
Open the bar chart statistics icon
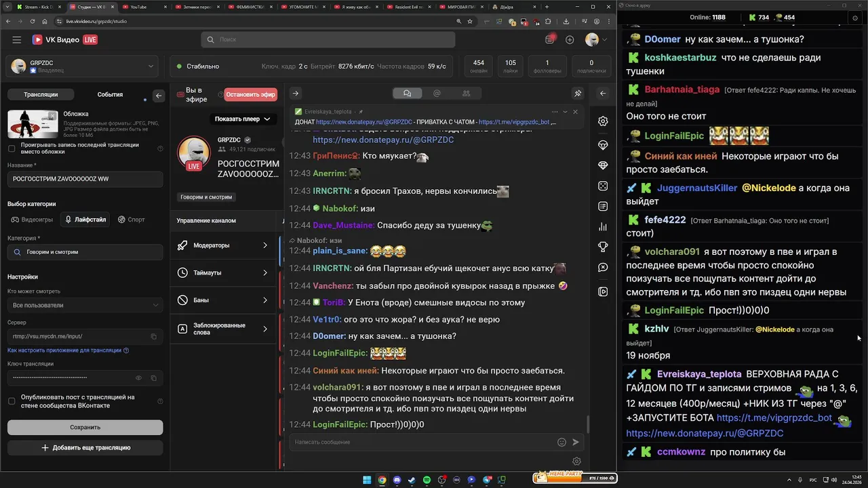tap(603, 226)
